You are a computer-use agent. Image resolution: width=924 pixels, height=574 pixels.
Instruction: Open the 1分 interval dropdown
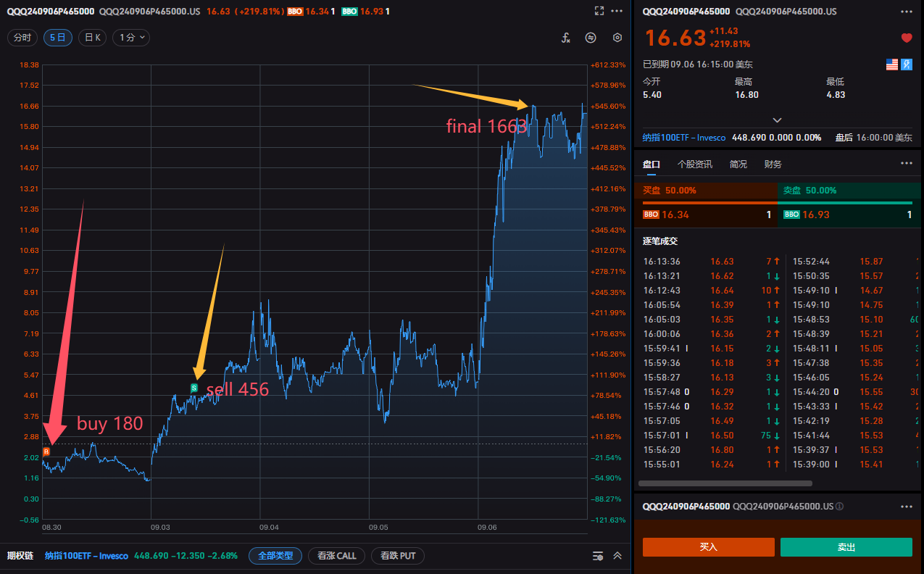(131, 38)
